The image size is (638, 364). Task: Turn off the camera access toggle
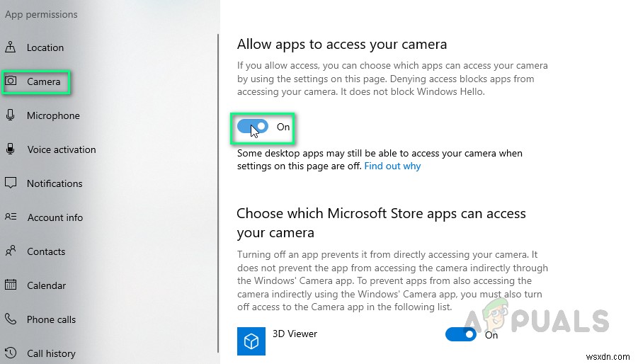(253, 127)
